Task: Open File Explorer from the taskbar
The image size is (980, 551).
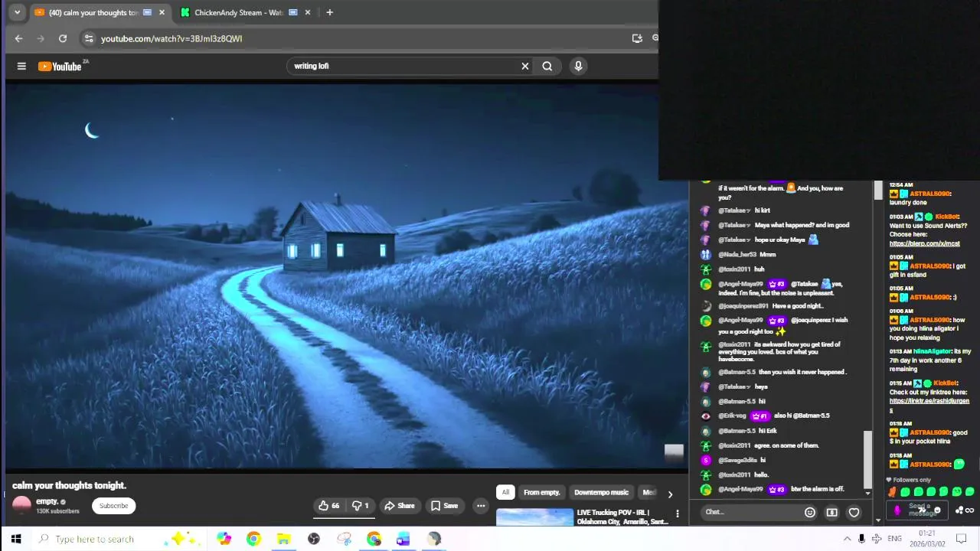Action: (283, 540)
